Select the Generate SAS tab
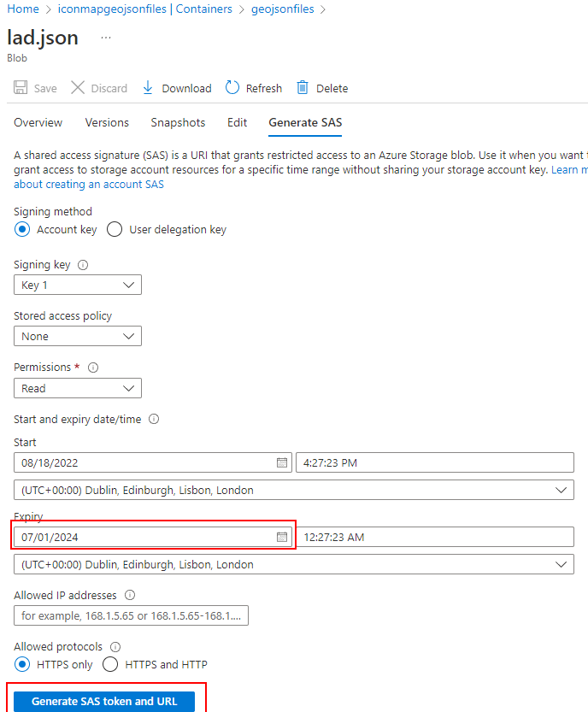The width and height of the screenshot is (588, 712). [305, 122]
